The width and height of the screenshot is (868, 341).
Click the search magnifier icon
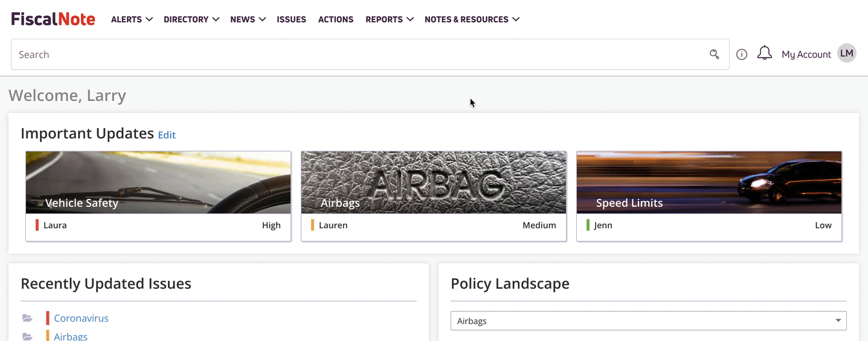click(x=714, y=54)
